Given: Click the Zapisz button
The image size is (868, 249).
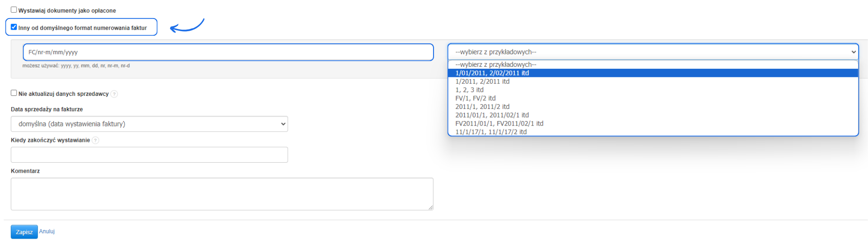Looking at the screenshot, I should tap(24, 232).
